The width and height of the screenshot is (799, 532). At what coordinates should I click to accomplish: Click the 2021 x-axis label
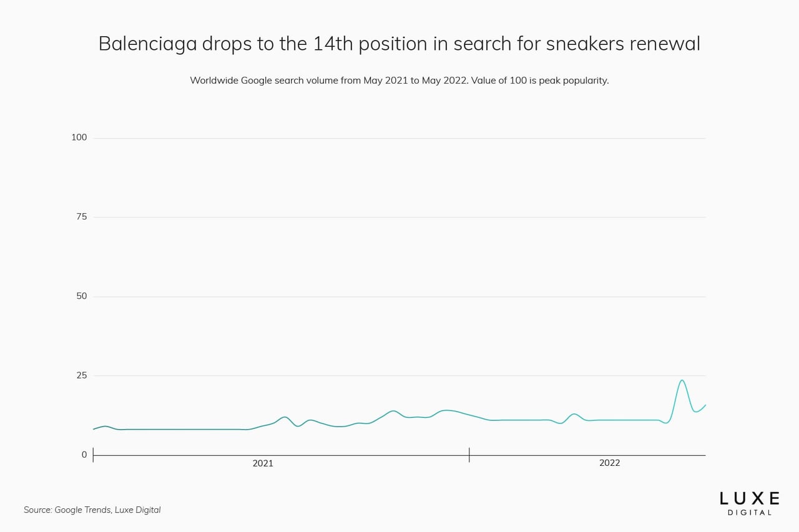[263, 463]
